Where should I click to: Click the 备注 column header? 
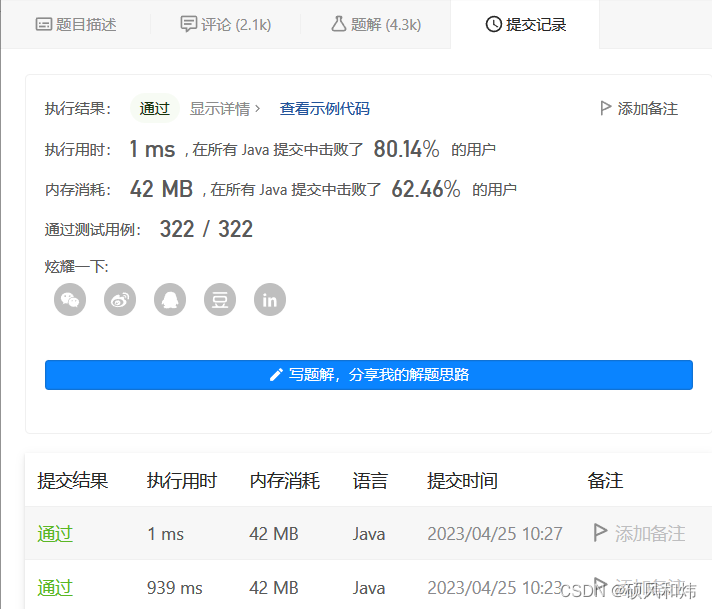click(605, 480)
